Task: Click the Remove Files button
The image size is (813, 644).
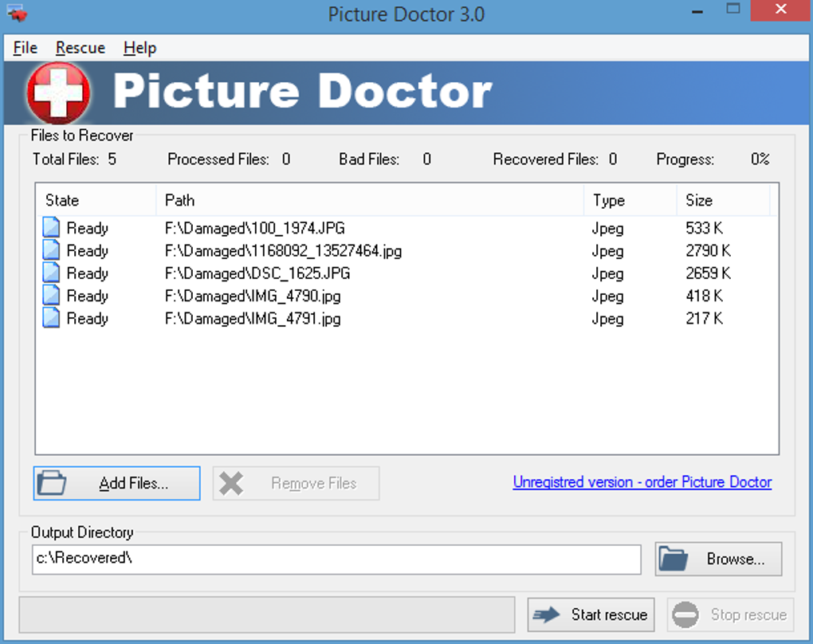Action: (296, 483)
